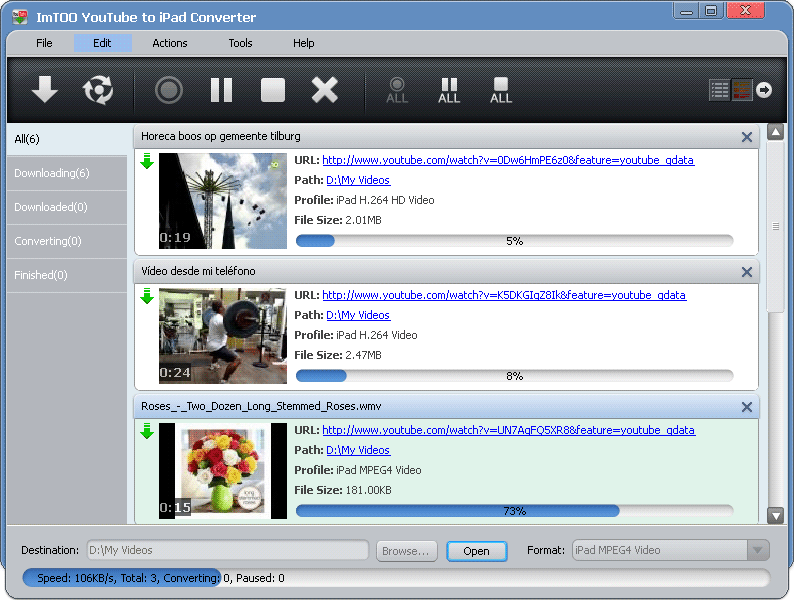Click File Size 2.01MB text

(338, 220)
